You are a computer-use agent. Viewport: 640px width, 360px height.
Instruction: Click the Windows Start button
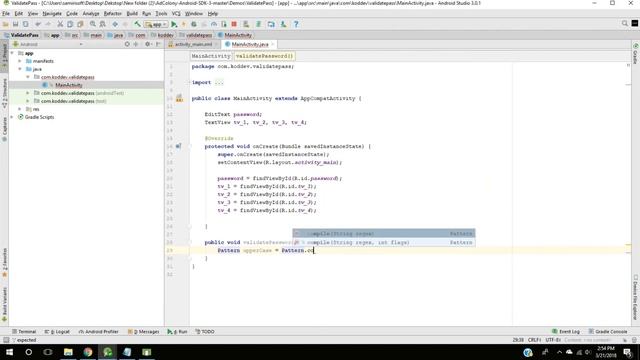tap(9, 352)
